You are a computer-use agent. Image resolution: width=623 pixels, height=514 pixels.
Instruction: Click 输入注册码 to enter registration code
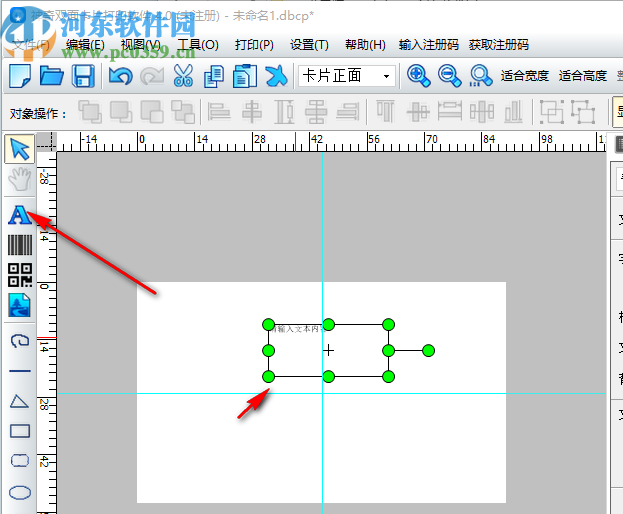point(429,44)
